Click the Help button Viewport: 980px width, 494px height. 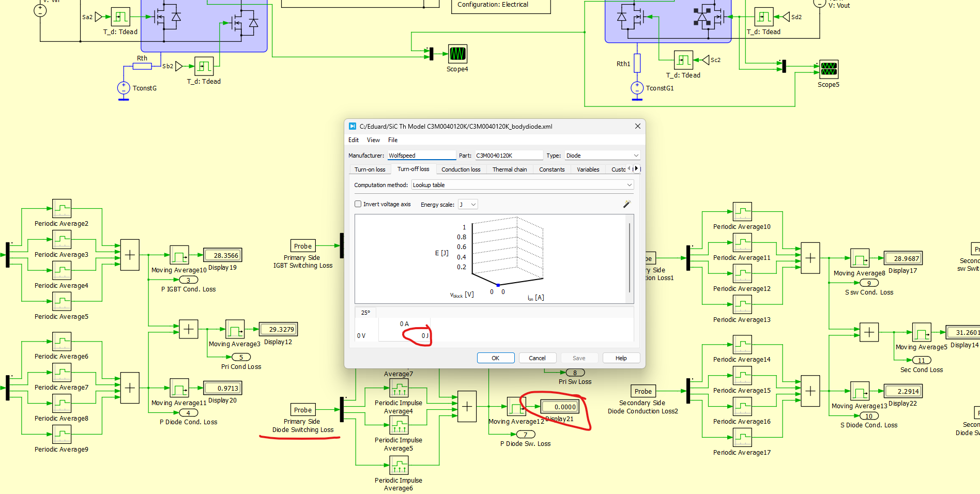[x=621, y=358]
